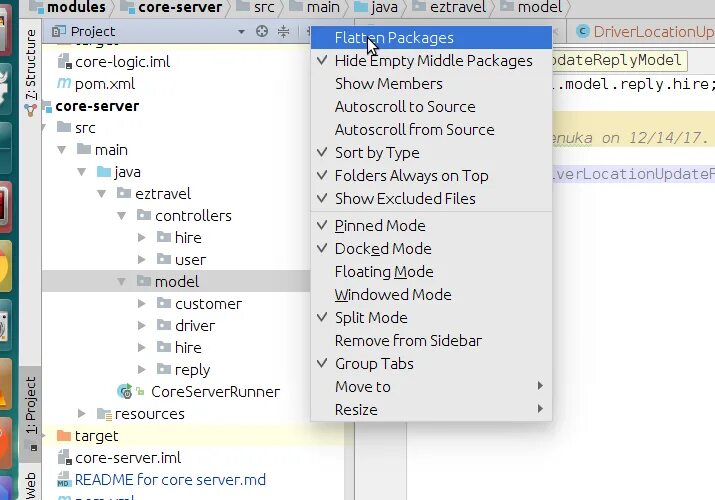This screenshot has width=715, height=500.
Task: Collapse the eztravel package arrow
Action: coord(102,194)
